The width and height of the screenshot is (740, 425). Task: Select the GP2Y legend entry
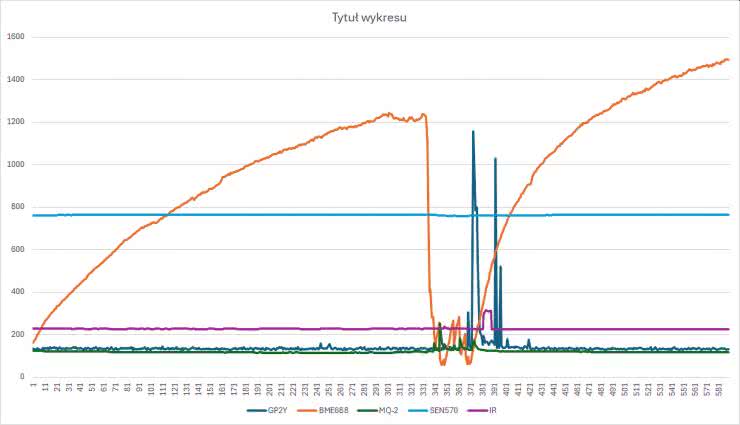[x=277, y=410]
